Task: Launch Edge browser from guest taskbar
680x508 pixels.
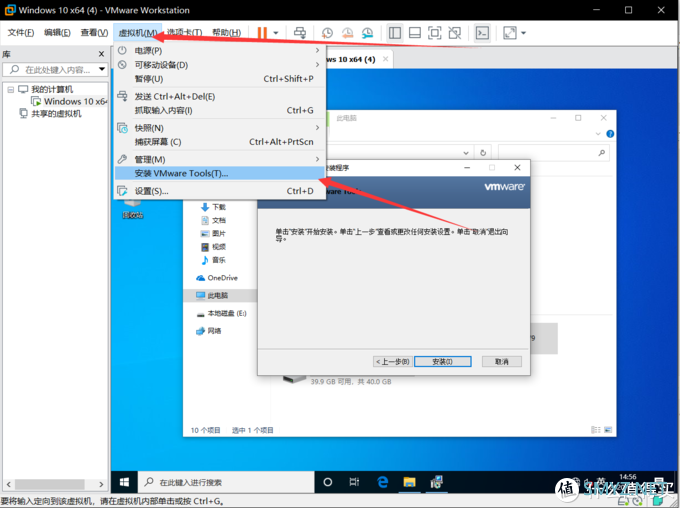Action: click(x=382, y=482)
